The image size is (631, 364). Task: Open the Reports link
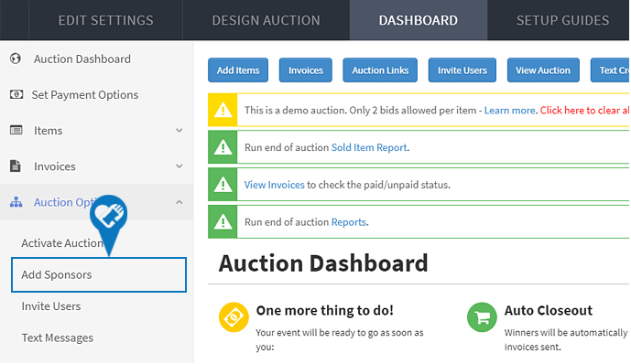click(x=349, y=222)
